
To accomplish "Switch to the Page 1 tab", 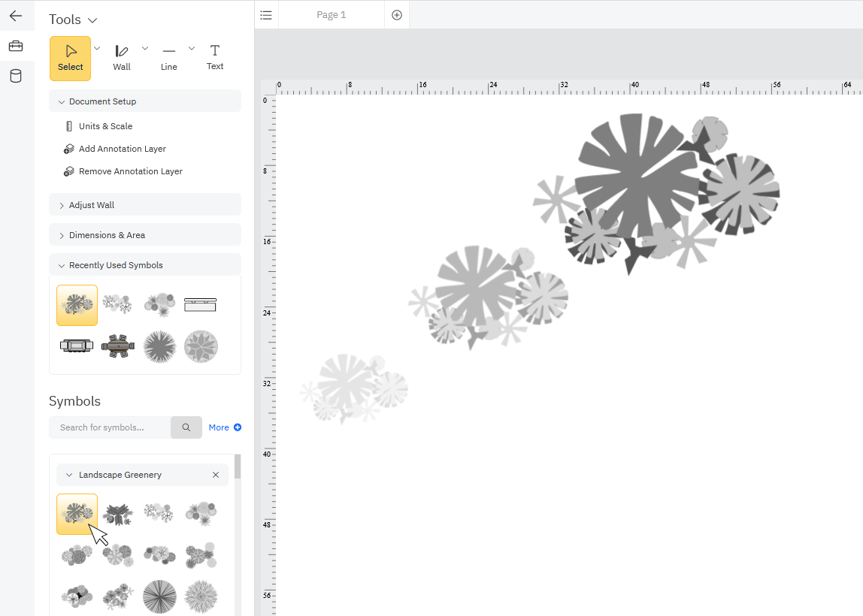I will click(331, 14).
